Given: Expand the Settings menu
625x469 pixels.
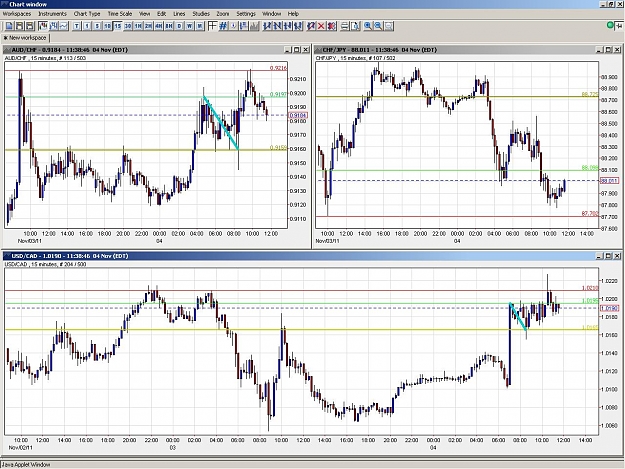Looking at the screenshot, I should pyautogui.click(x=246, y=14).
